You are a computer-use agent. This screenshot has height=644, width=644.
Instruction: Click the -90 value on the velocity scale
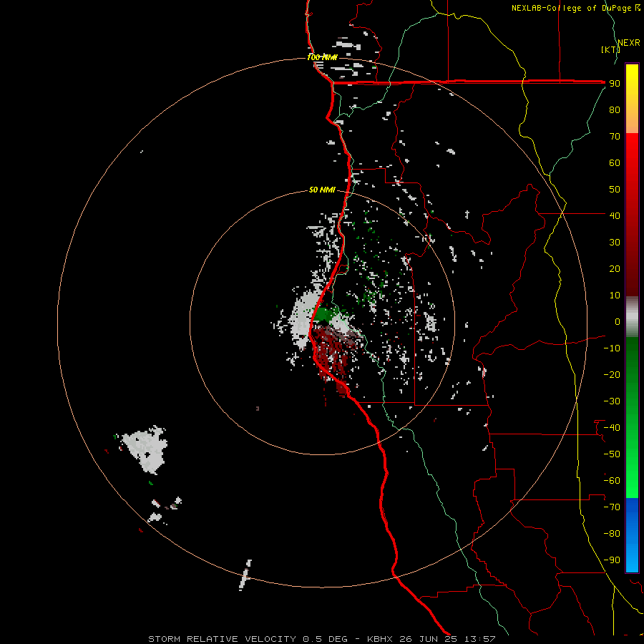coord(612,560)
